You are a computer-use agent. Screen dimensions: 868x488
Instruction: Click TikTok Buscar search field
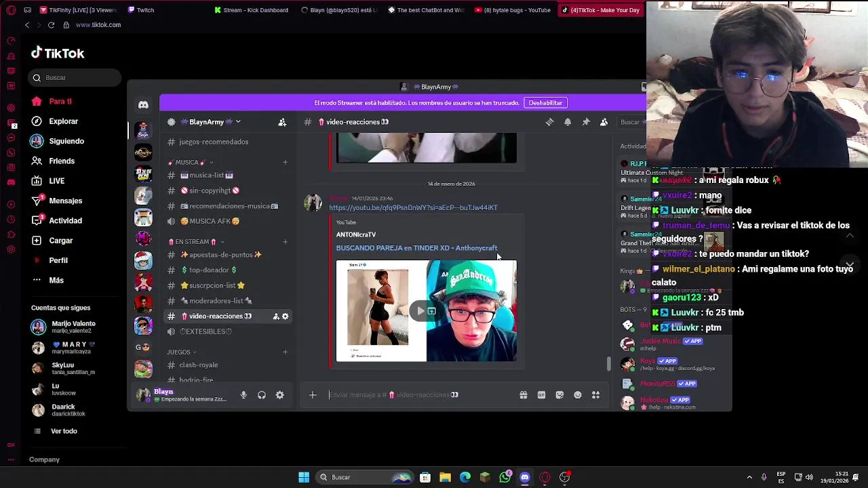(x=75, y=78)
